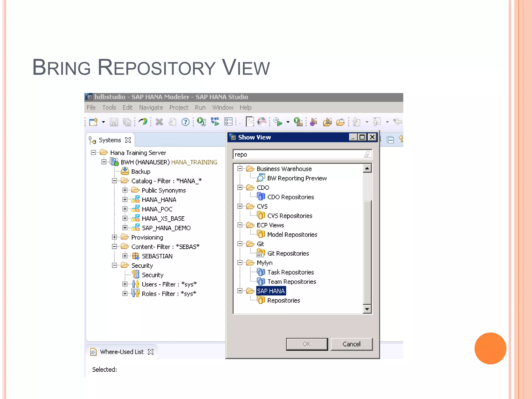This screenshot has height=399, width=532.
Task: Click the back arrow toolbar icon
Action: 398,121
